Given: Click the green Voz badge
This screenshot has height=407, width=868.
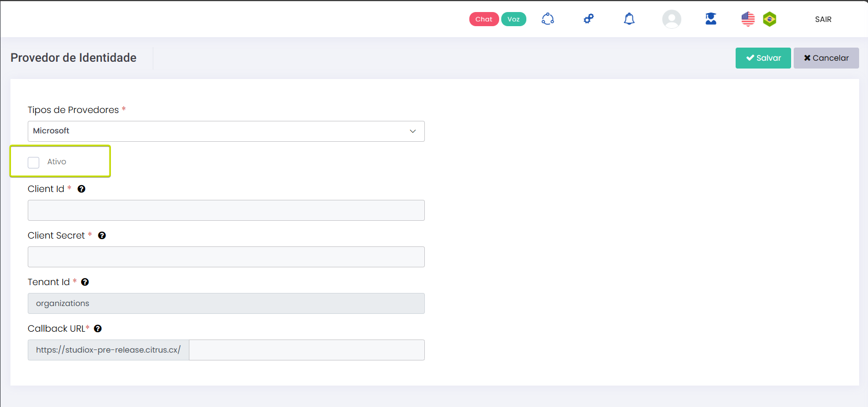Looking at the screenshot, I should click(513, 19).
